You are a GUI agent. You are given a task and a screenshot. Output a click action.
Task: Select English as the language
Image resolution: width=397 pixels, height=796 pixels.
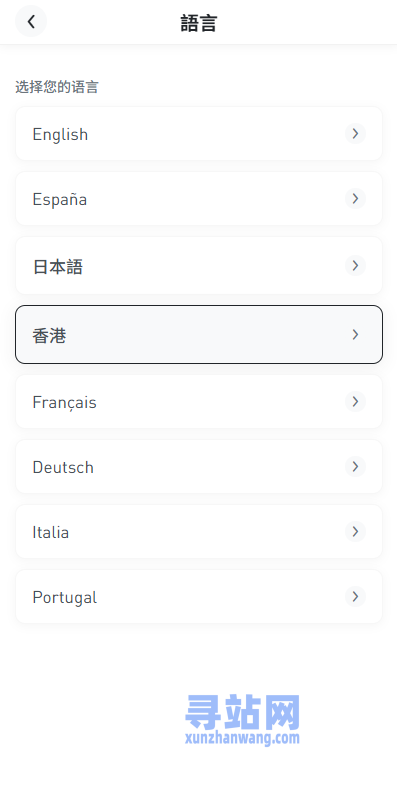pos(199,134)
